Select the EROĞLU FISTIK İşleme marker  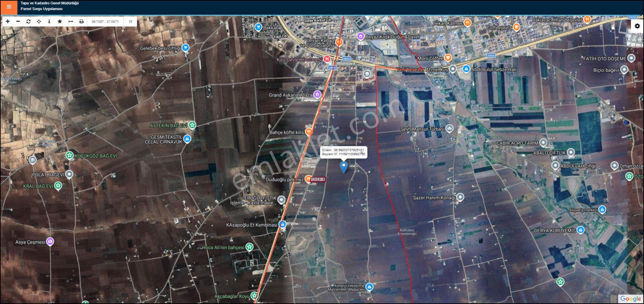[x=281, y=200]
